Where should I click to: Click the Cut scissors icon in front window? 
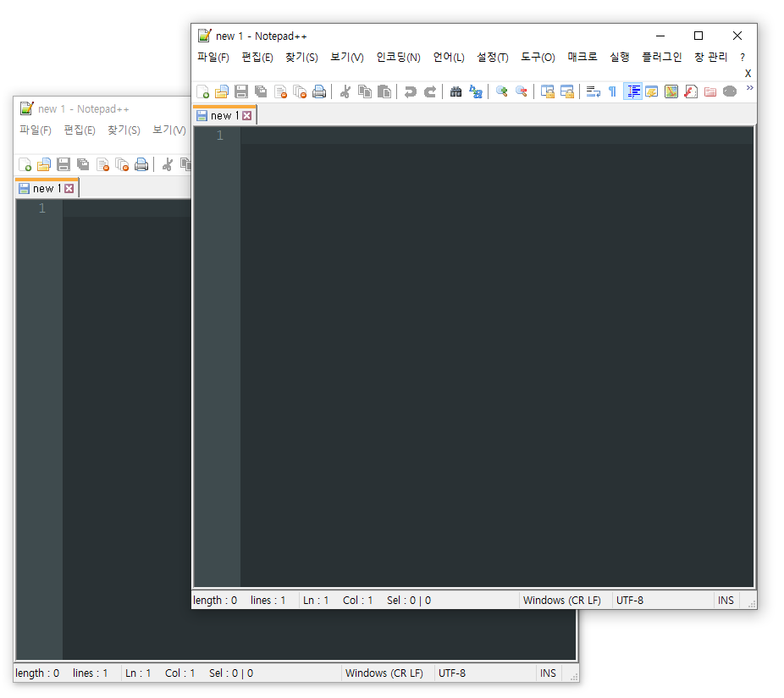point(345,91)
